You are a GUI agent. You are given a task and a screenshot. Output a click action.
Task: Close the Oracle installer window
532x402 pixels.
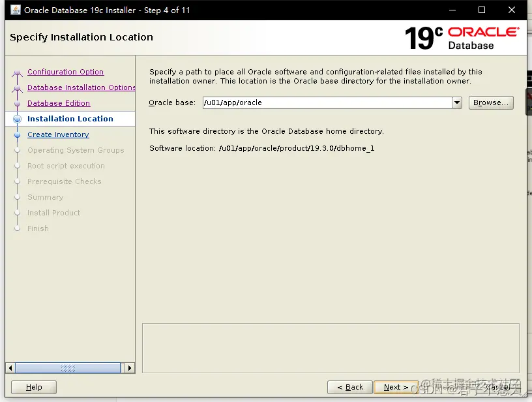click(x=512, y=10)
